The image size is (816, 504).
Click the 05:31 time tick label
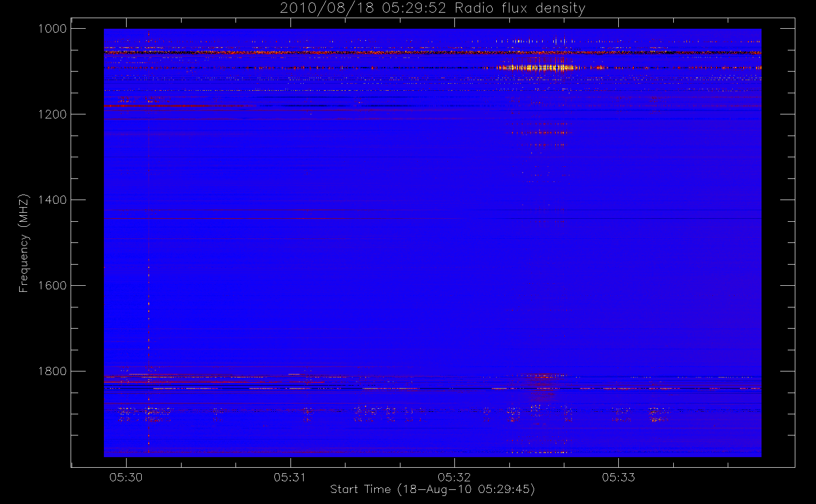point(290,477)
